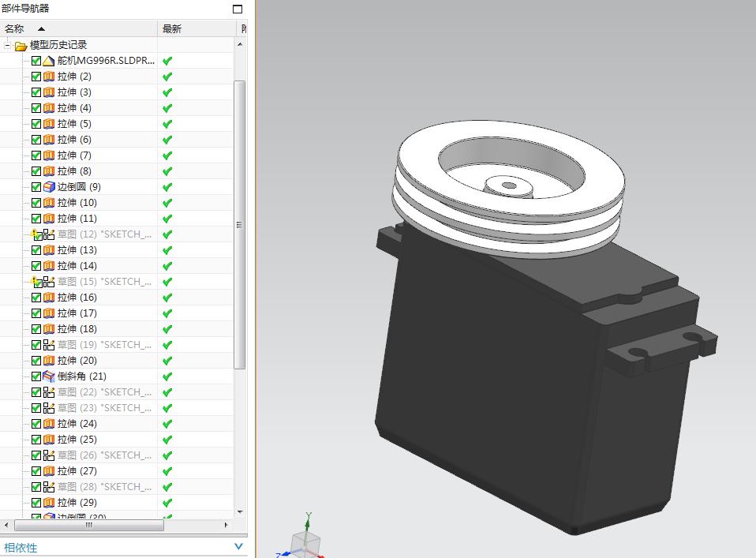Click the 草图 (22) sketch icon
756x558 pixels.
[49, 392]
